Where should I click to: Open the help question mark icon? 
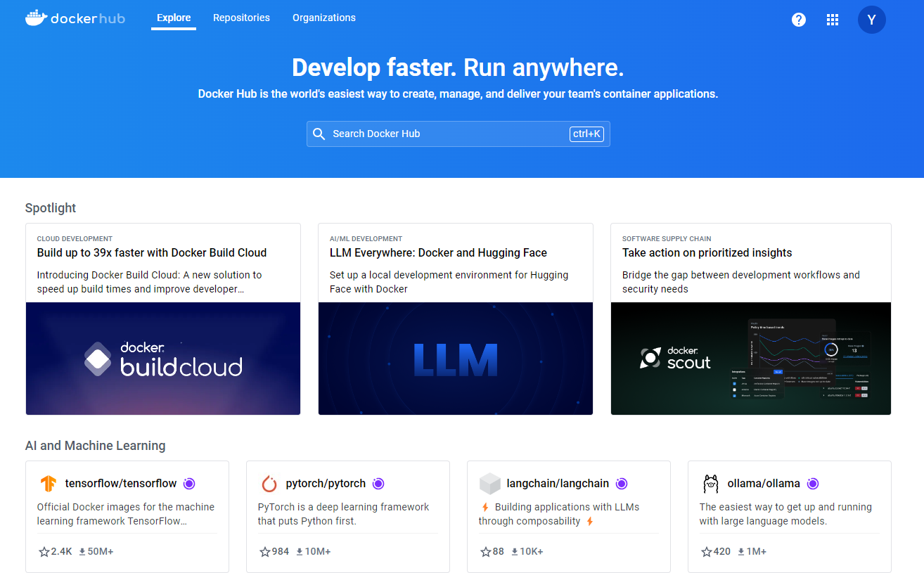tap(799, 19)
